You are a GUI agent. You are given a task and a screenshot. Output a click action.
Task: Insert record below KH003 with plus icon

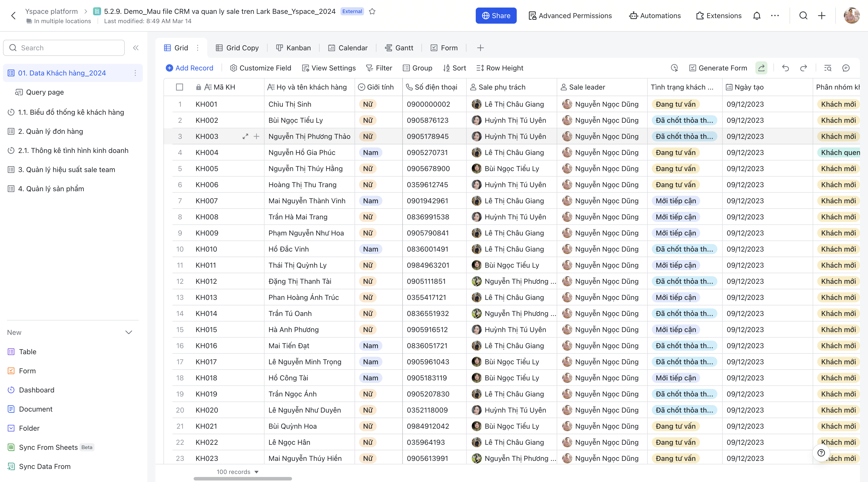point(256,137)
